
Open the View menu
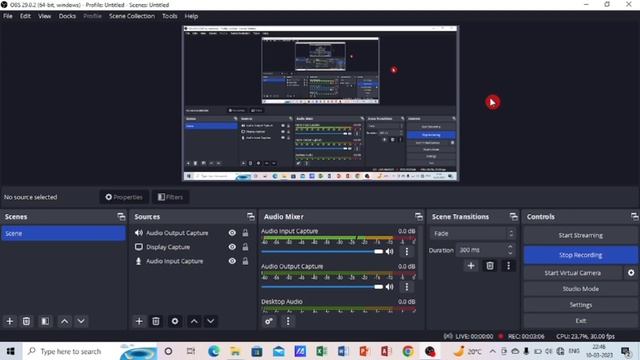point(44,16)
